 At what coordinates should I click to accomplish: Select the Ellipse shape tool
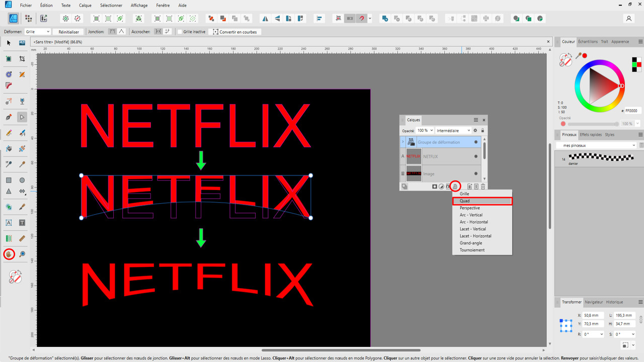(22, 180)
